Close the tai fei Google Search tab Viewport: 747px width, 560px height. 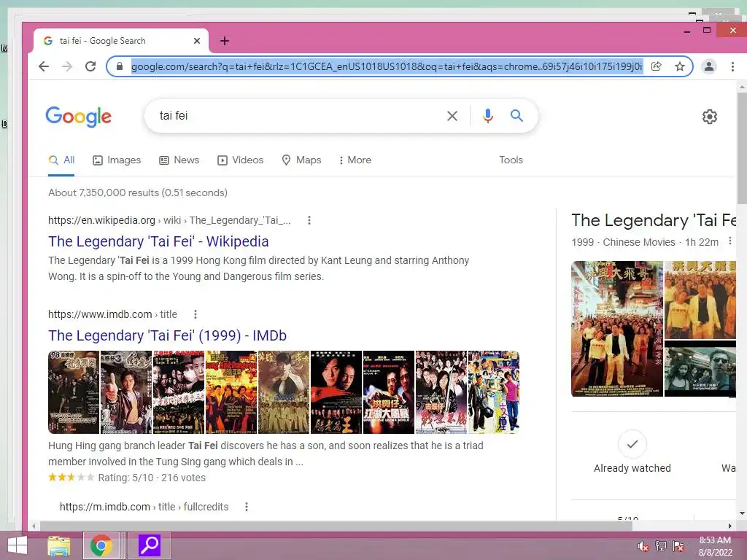point(197,41)
